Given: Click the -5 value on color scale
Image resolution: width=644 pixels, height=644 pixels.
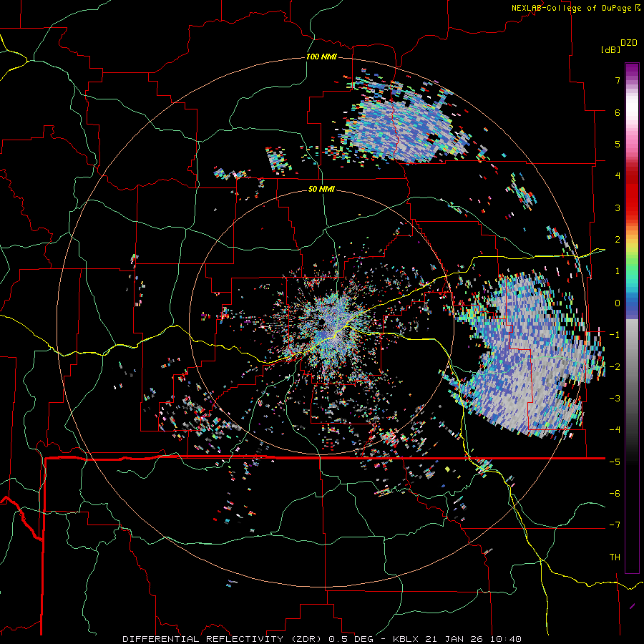Looking at the screenshot, I should [x=615, y=462].
